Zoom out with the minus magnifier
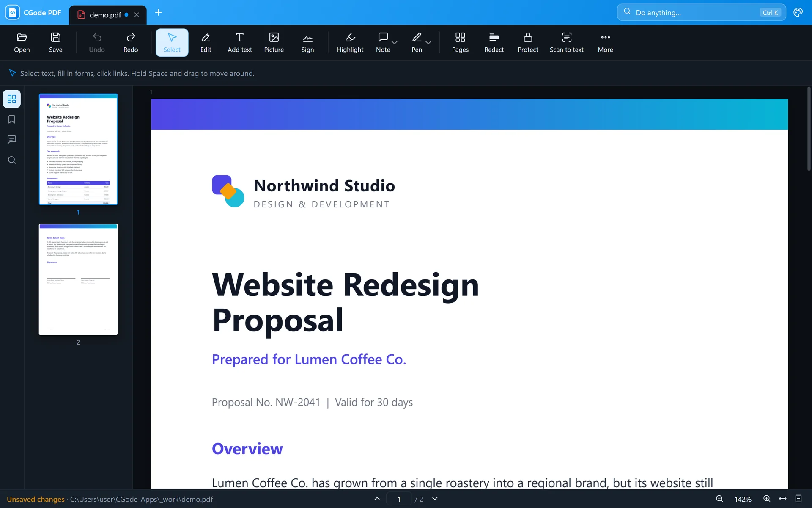Screen dimensions: 812x508 (719, 499)
